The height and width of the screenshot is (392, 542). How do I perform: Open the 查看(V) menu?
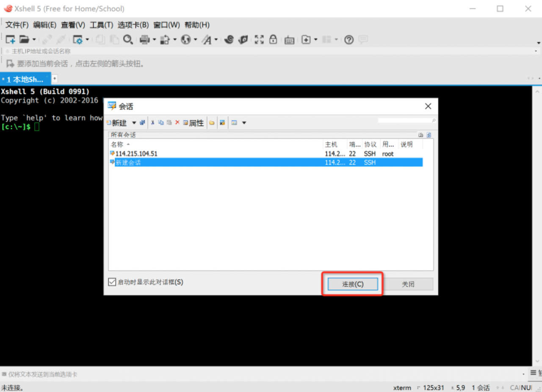pos(73,25)
